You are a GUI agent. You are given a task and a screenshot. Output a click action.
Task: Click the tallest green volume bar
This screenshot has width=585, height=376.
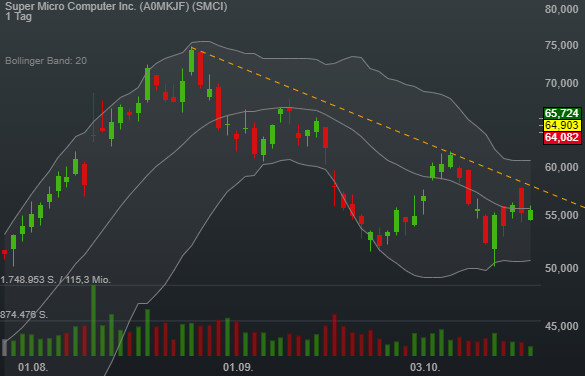click(x=93, y=320)
